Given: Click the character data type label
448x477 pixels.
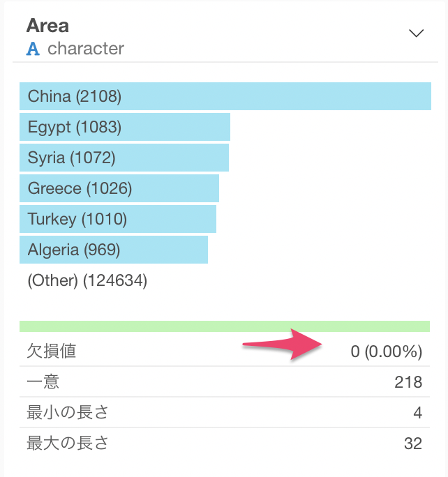Looking at the screenshot, I should pyautogui.click(x=86, y=49).
